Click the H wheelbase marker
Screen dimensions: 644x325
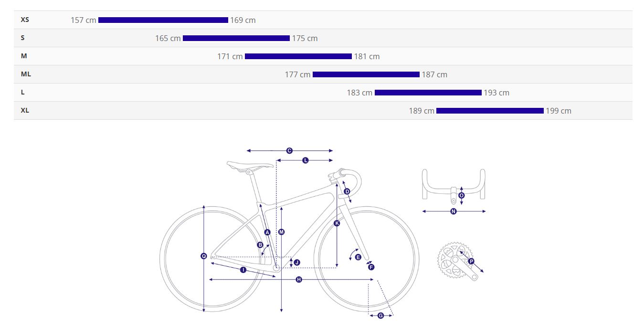[299, 279]
